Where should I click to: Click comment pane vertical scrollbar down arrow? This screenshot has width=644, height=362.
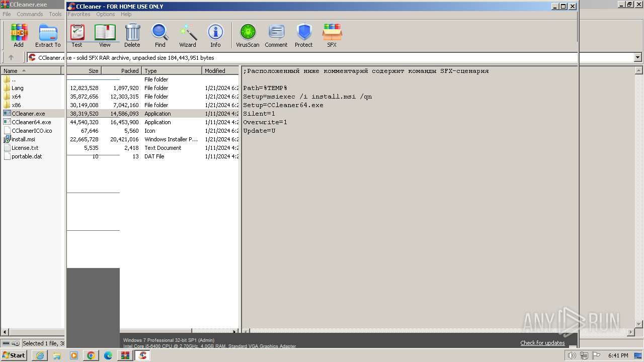coord(639,324)
